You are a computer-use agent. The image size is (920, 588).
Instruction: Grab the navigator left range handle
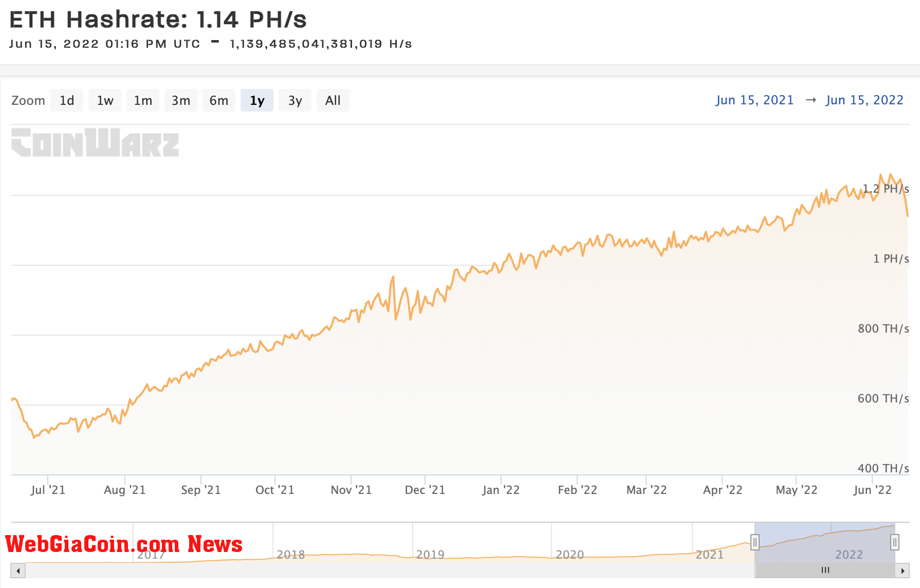point(755,542)
